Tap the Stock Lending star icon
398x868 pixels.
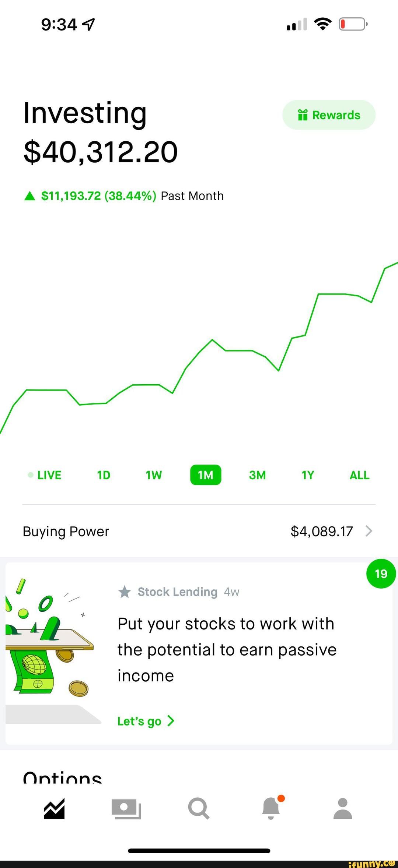[125, 592]
